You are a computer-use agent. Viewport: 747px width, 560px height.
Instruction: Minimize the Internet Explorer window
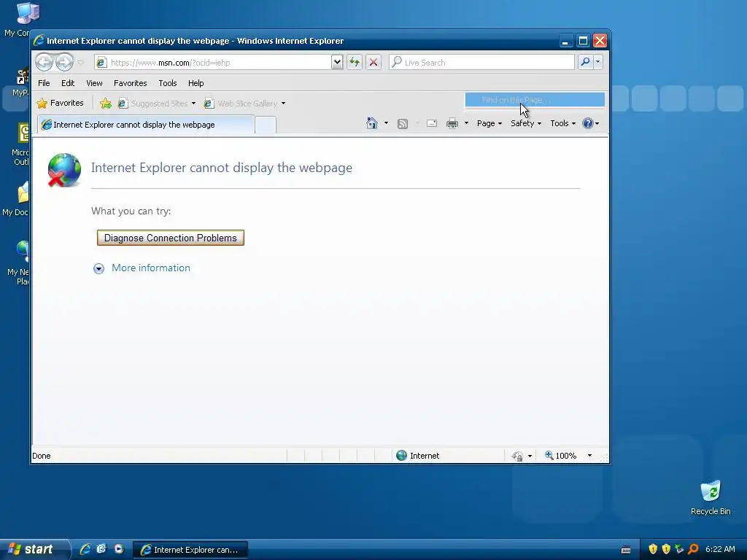coord(565,41)
